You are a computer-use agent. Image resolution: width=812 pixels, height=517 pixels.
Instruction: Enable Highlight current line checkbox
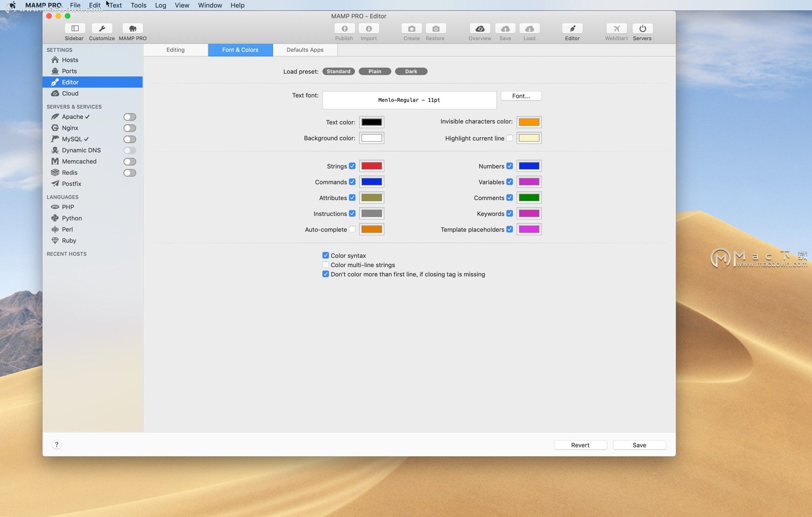click(x=510, y=138)
